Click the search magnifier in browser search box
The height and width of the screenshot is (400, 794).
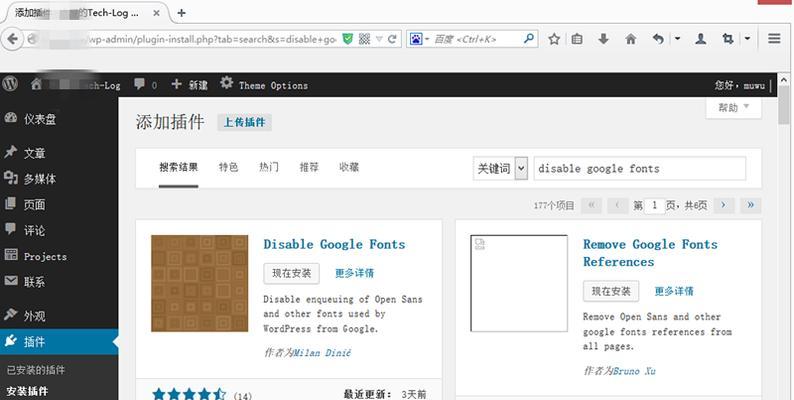(x=528, y=38)
